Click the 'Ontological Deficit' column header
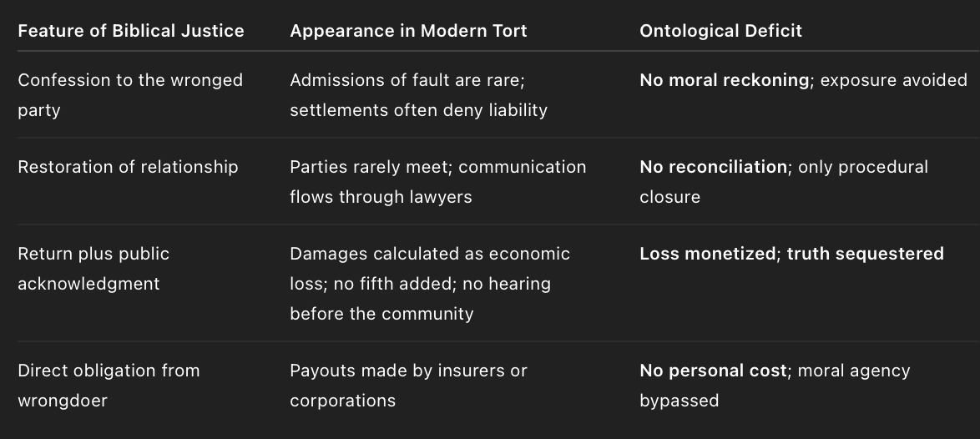This screenshot has width=980, height=439. click(720, 31)
